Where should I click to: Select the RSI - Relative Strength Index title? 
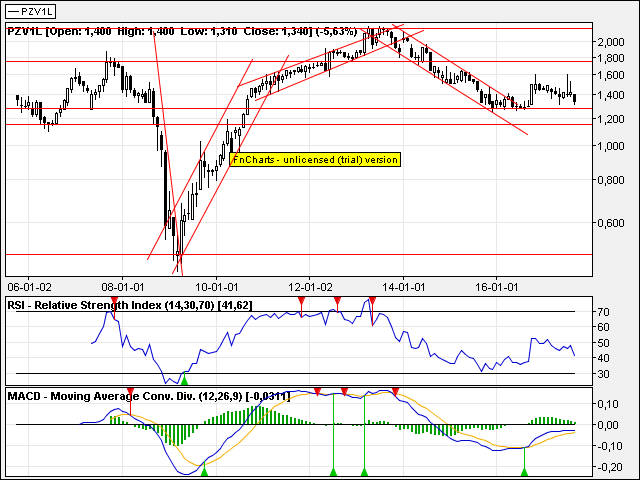130,305
